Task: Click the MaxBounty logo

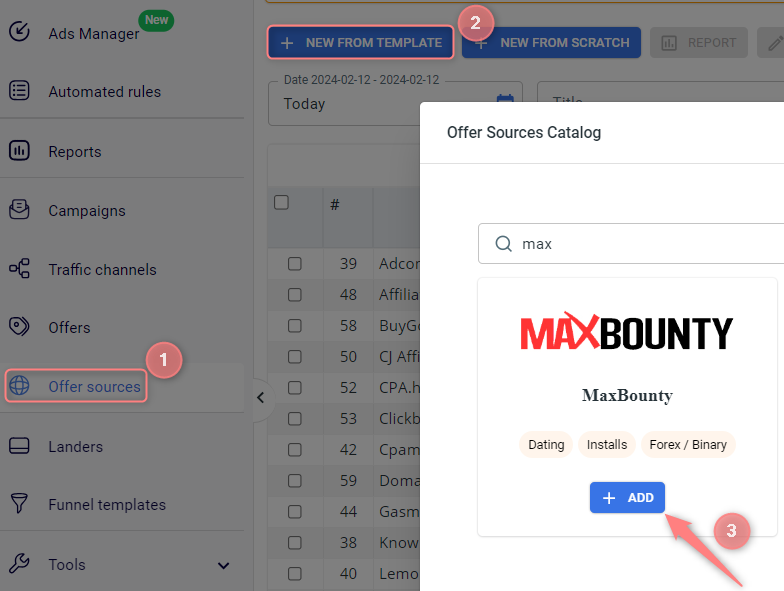Action: 626,332
